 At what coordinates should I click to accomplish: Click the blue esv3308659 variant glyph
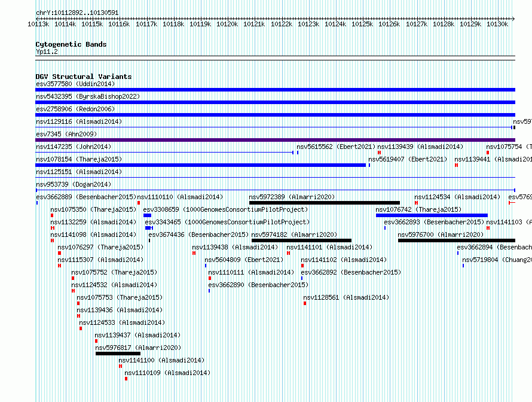(147, 215)
